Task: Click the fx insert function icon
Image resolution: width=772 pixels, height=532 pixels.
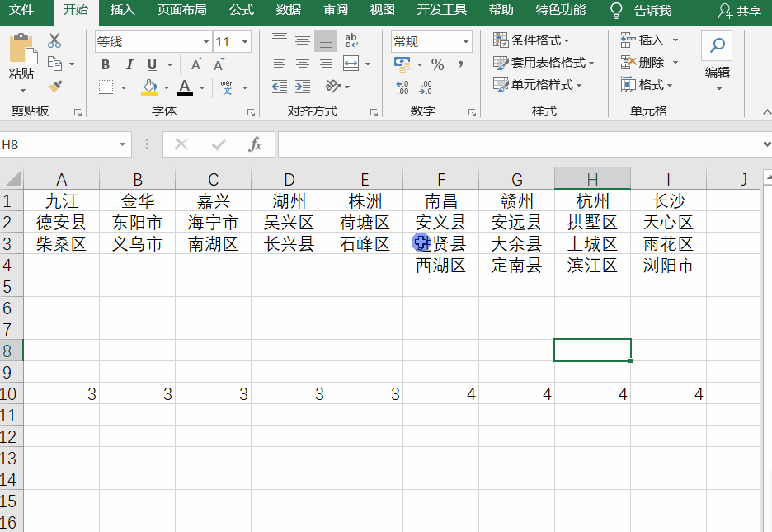Action: tap(255, 144)
